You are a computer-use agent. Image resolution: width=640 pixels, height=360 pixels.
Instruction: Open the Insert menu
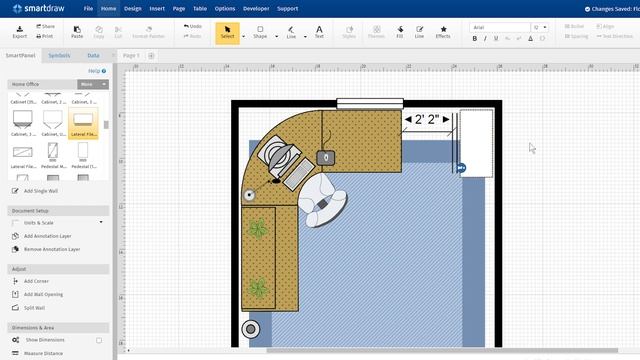157,9
